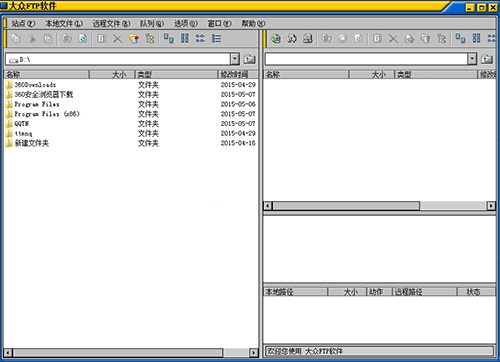The image size is (500, 362).
Task: Sort local files by 名称 column header
Action: 47,74
